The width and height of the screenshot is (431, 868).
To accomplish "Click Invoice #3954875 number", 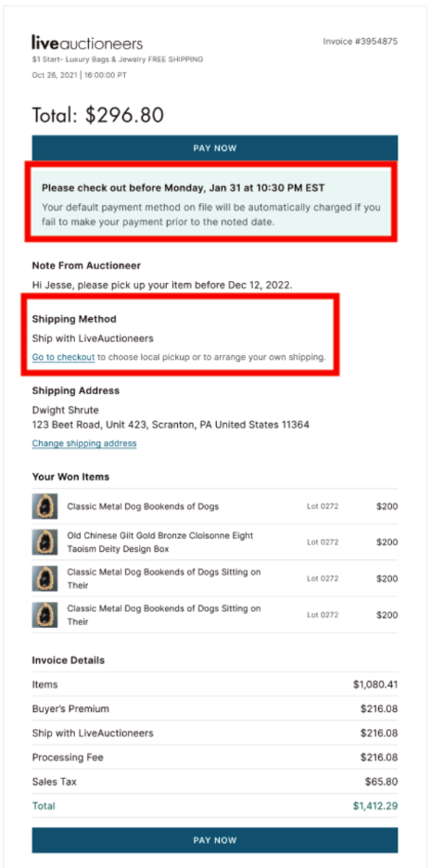I will click(361, 42).
